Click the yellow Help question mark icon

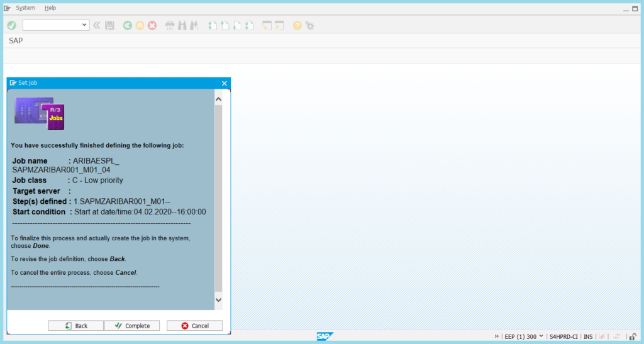pyautogui.click(x=297, y=25)
